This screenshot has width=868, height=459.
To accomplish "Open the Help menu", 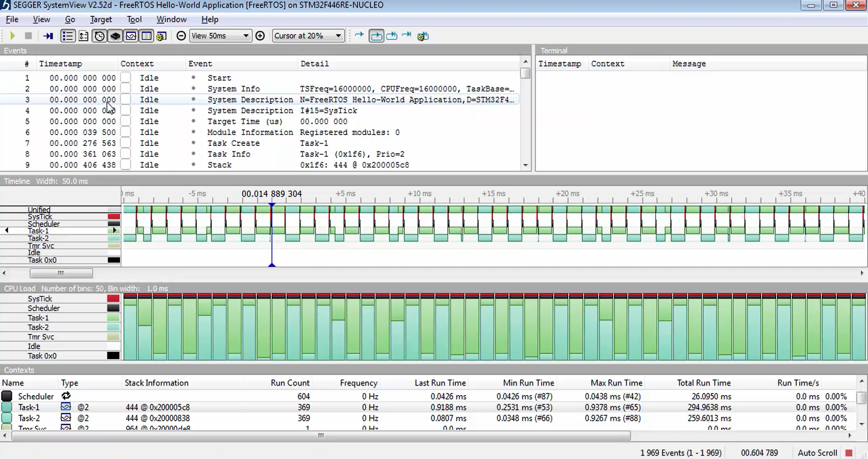I will pyautogui.click(x=210, y=19).
